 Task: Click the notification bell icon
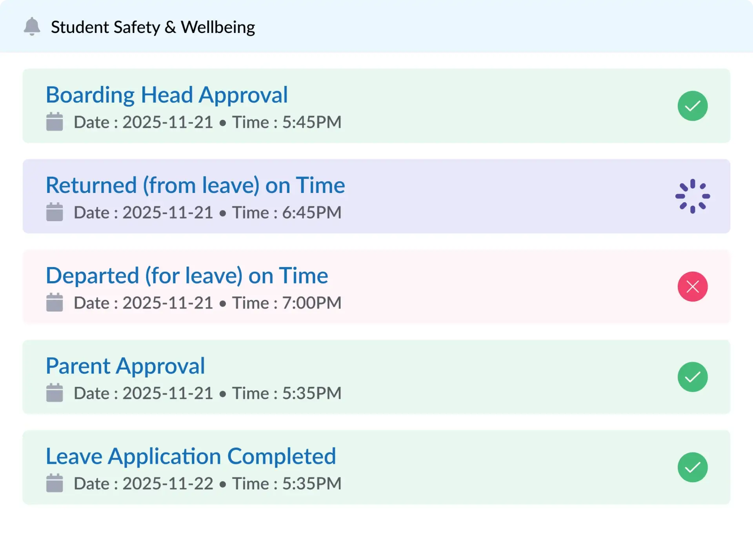click(32, 27)
